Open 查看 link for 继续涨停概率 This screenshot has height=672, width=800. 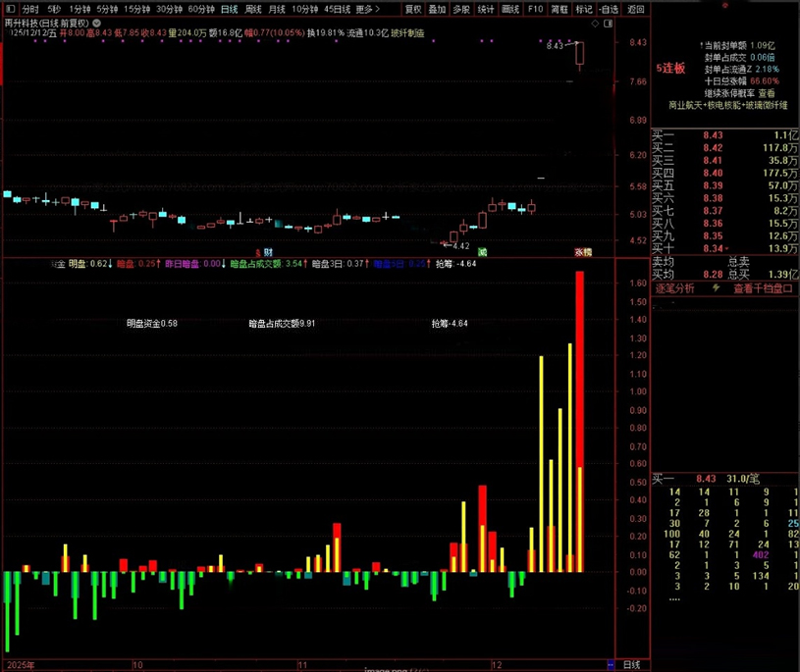coord(767,93)
